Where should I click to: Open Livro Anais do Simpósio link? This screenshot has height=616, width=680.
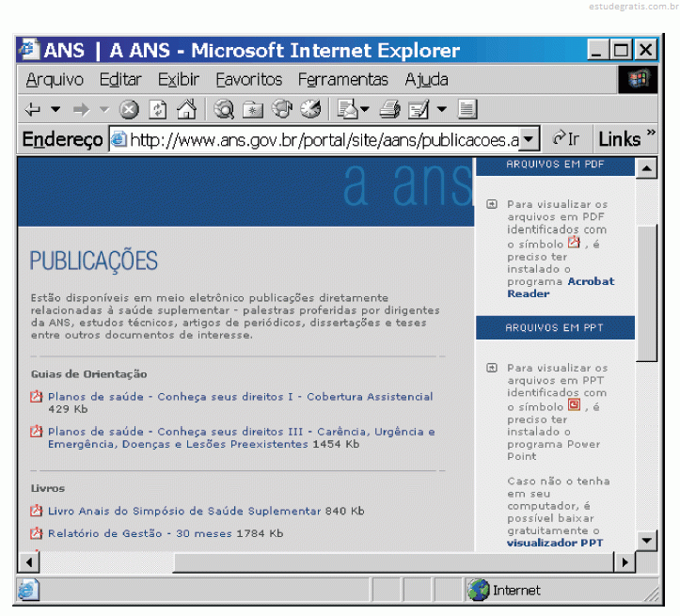[x=184, y=511]
